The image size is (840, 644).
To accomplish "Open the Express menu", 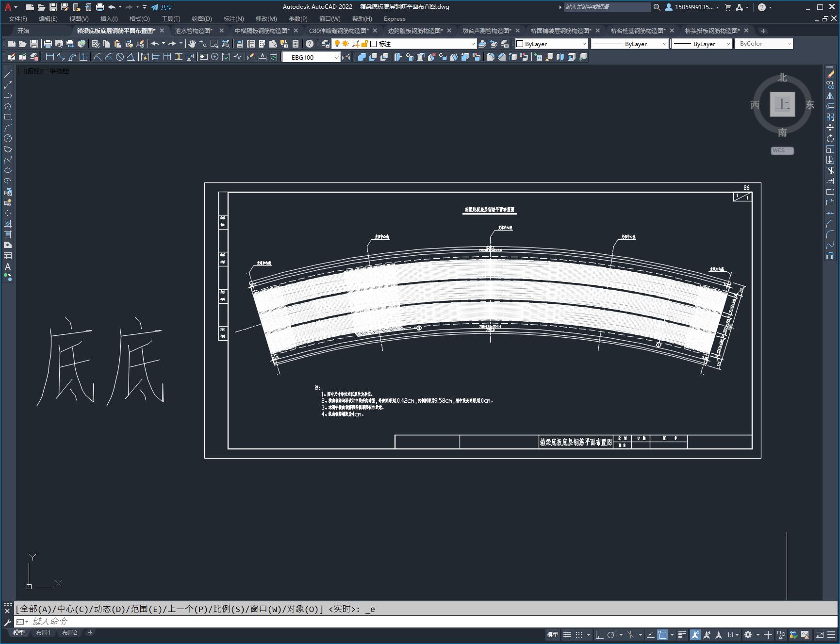I will pos(395,18).
